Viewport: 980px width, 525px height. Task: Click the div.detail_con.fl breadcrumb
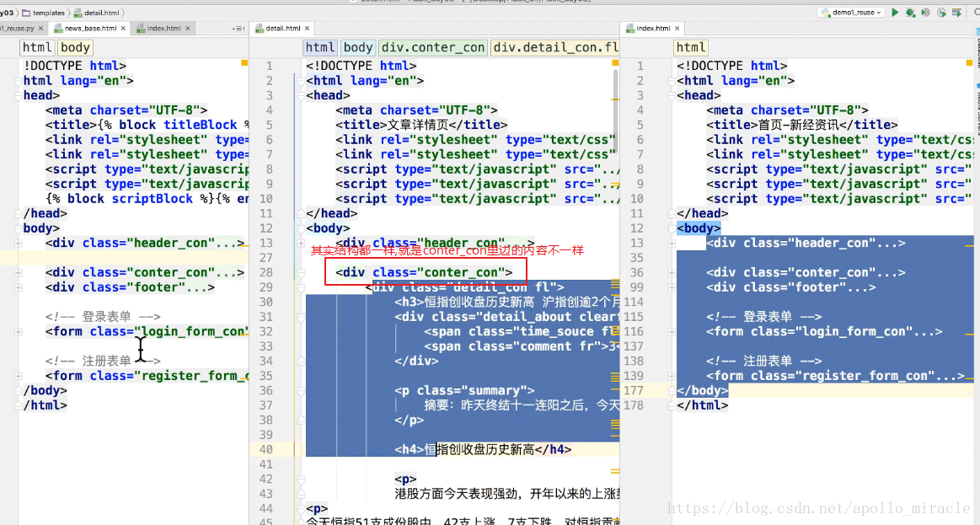[555, 47]
